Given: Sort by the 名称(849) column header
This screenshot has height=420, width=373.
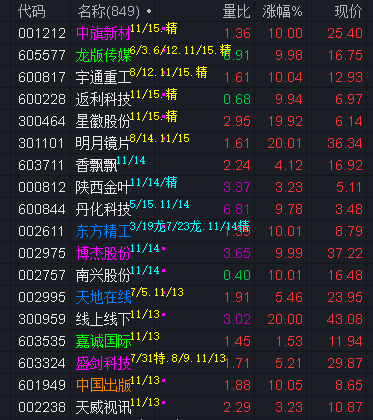Looking at the screenshot, I should [109, 11].
